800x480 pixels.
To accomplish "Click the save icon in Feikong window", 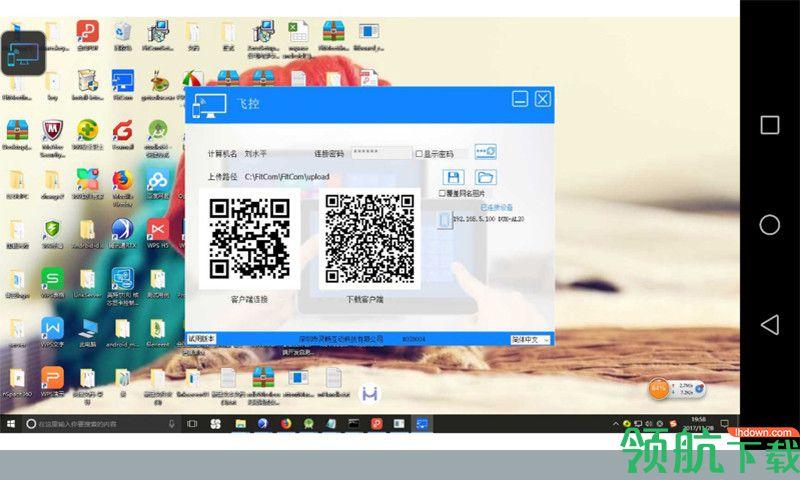I will (x=453, y=177).
